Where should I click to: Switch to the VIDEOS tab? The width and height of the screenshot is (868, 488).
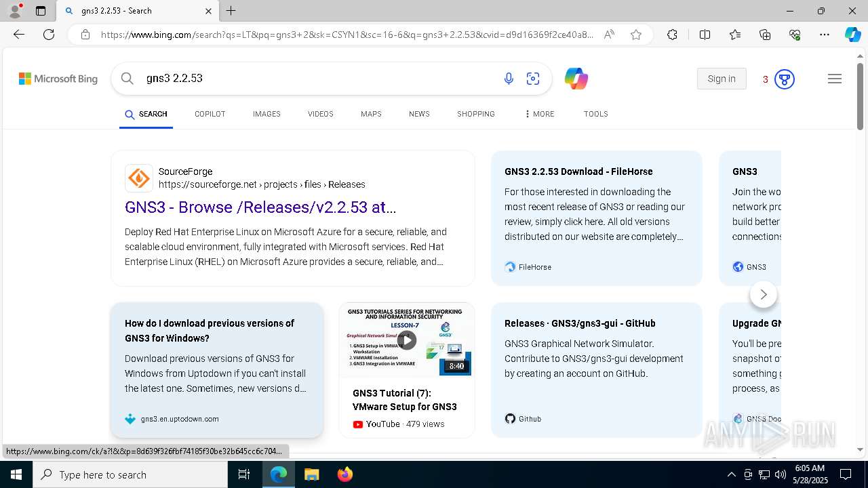pyautogui.click(x=321, y=114)
